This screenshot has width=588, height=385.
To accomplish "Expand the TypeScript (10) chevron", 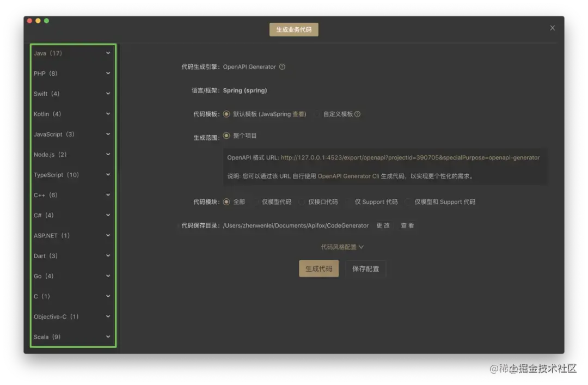I will [108, 174].
